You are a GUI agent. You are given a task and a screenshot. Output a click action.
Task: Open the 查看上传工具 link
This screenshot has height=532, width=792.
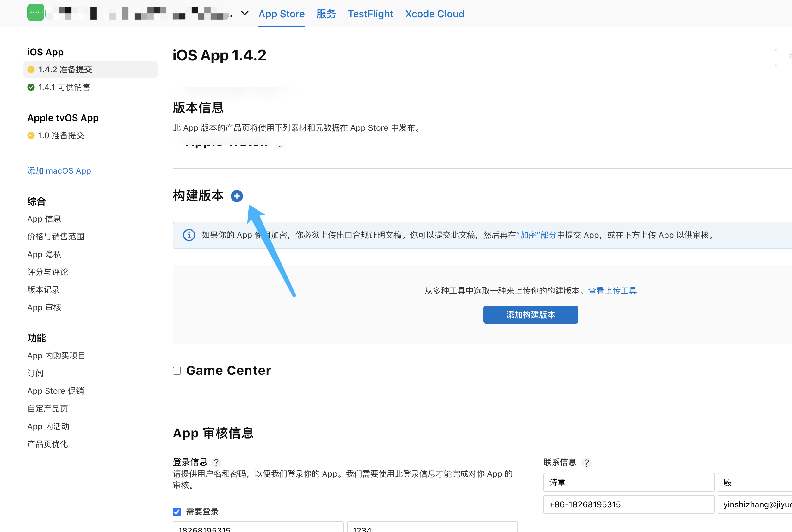(612, 290)
